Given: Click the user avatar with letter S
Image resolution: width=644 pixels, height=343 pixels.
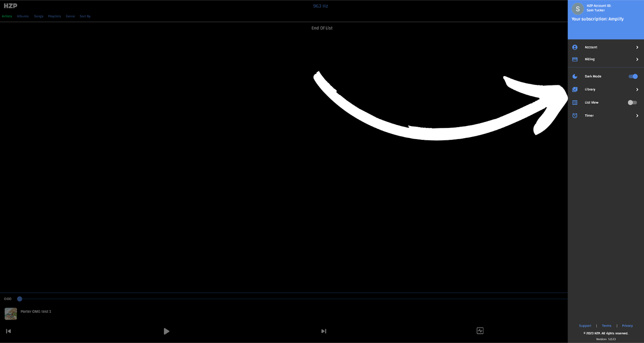Looking at the screenshot, I should pyautogui.click(x=578, y=9).
